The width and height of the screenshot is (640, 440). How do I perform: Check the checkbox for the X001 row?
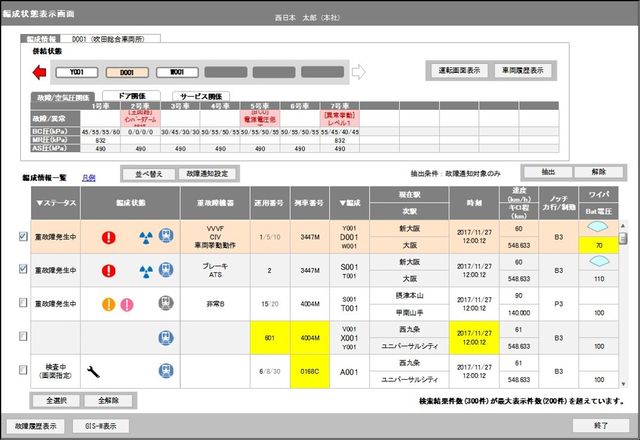tap(23, 336)
